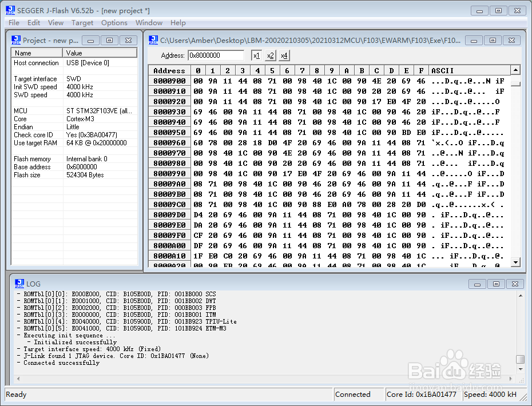Viewport: 532px width, 406px height.
Task: Open the Help menu
Action: (x=178, y=23)
